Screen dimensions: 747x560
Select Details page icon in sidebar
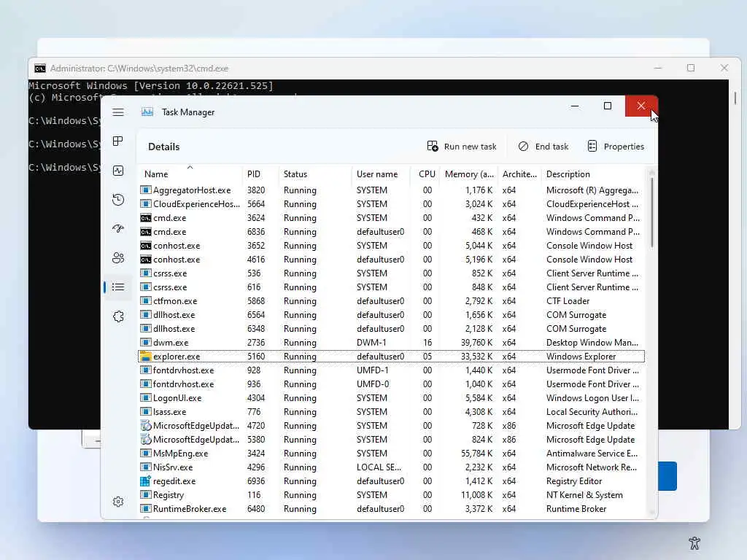(118, 287)
